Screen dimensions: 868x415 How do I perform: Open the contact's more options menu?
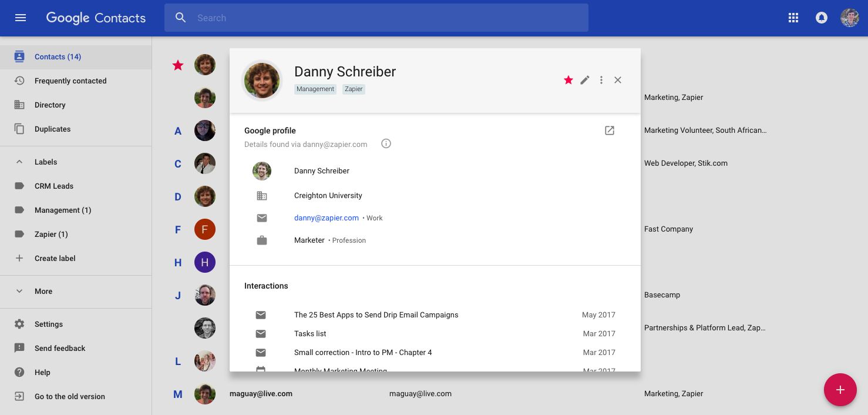point(601,80)
